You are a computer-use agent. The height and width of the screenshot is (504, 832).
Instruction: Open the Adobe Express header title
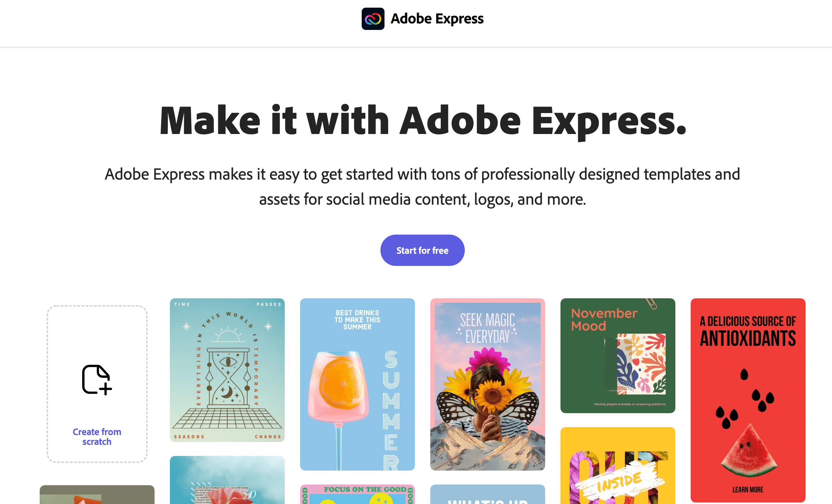click(437, 19)
